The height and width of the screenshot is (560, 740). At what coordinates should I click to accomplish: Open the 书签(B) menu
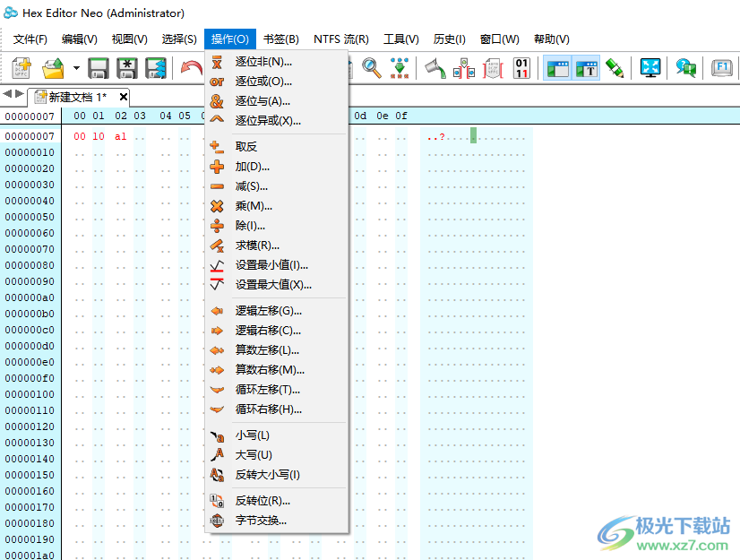(280, 39)
